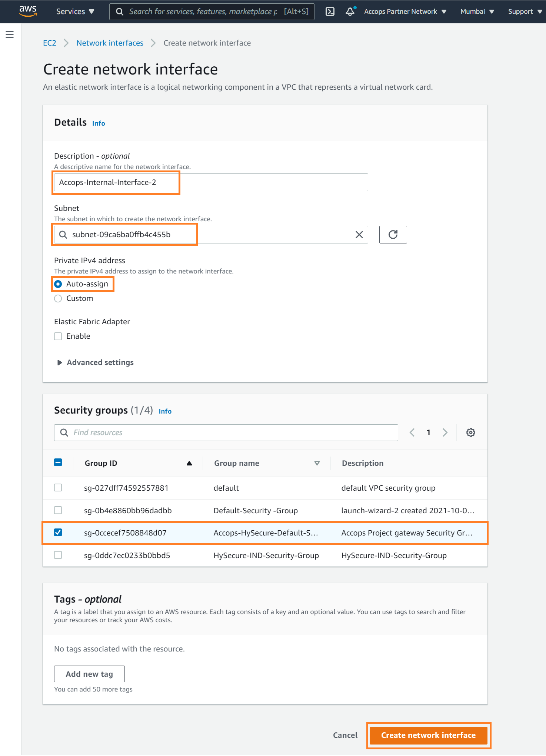Click sg-0ddc7ec0233b0bbd5 group ID
The width and height of the screenshot is (546, 756).
(x=127, y=556)
